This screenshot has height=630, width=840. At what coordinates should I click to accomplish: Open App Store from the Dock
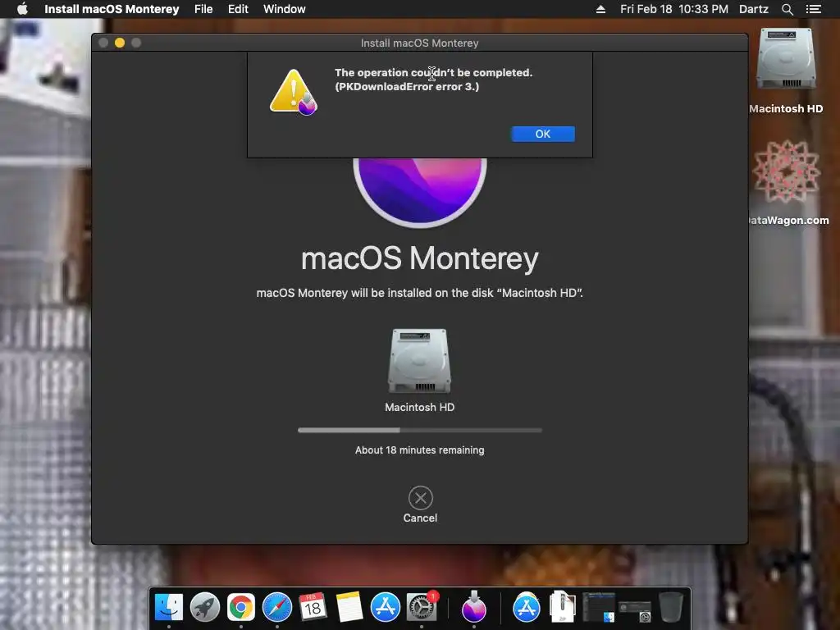point(386,608)
